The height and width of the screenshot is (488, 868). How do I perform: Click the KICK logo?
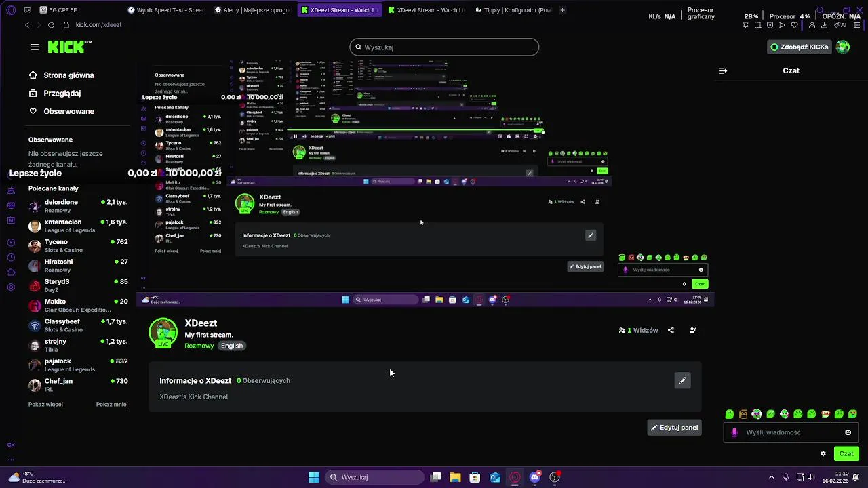(69, 47)
